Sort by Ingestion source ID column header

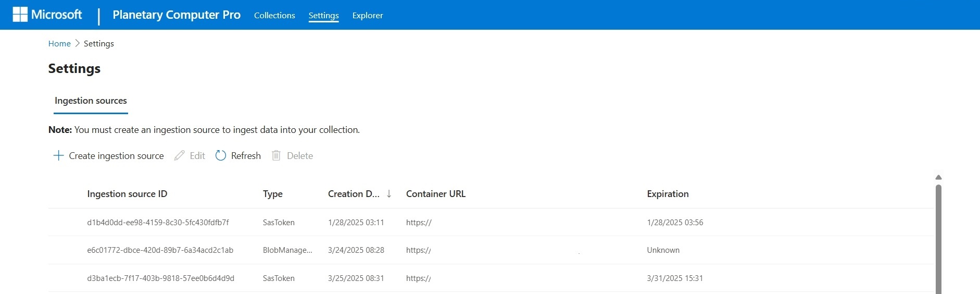127,194
